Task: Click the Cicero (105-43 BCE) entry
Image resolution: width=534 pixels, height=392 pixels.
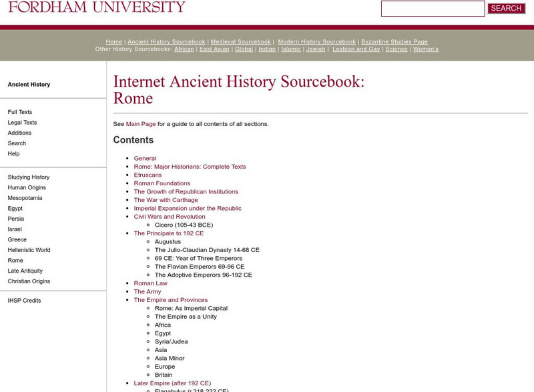Action: tap(186, 225)
